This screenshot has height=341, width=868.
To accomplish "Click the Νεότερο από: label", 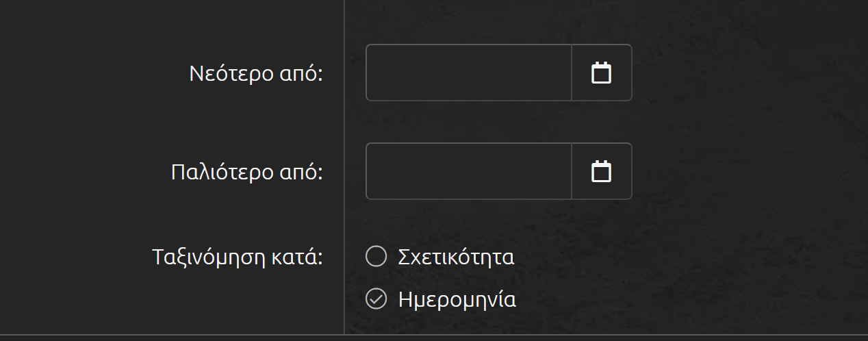I will pos(255,74).
